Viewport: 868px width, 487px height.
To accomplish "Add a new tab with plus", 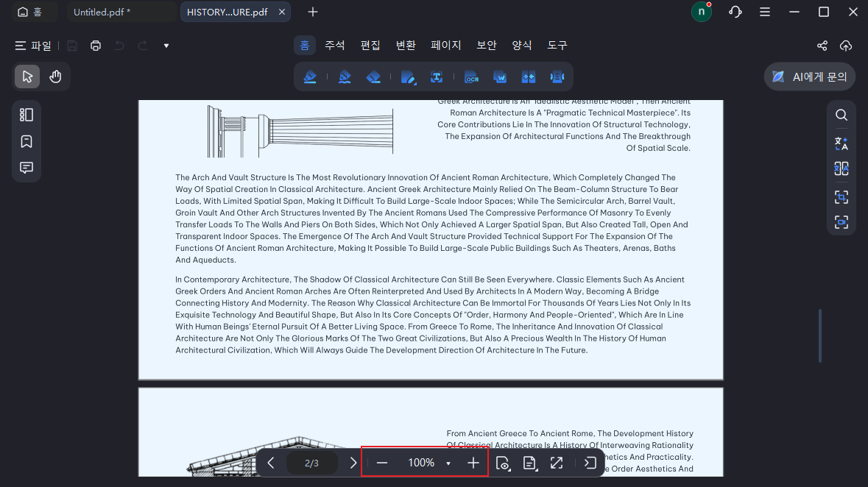I will click(x=313, y=12).
